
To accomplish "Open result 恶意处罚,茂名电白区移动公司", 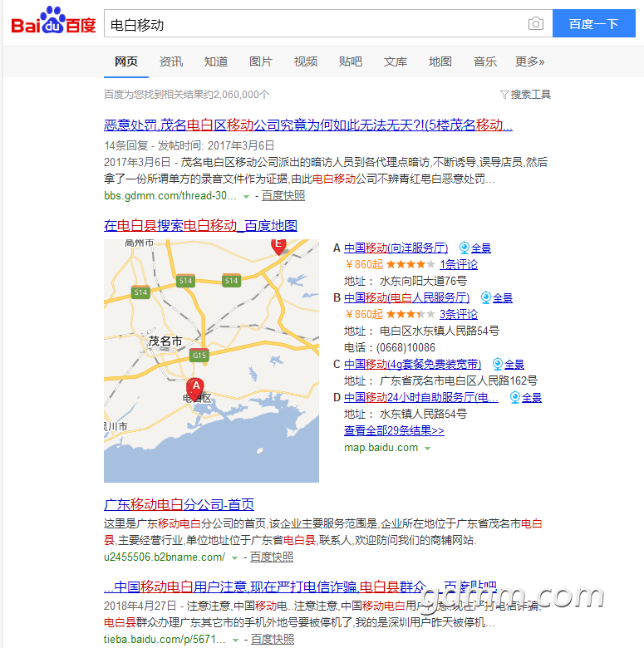I will [308, 125].
